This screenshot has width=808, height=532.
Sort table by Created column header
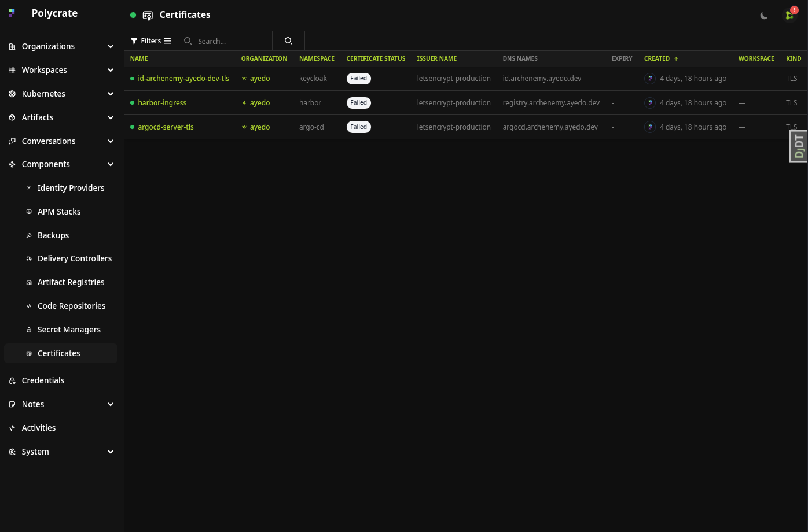(x=657, y=58)
